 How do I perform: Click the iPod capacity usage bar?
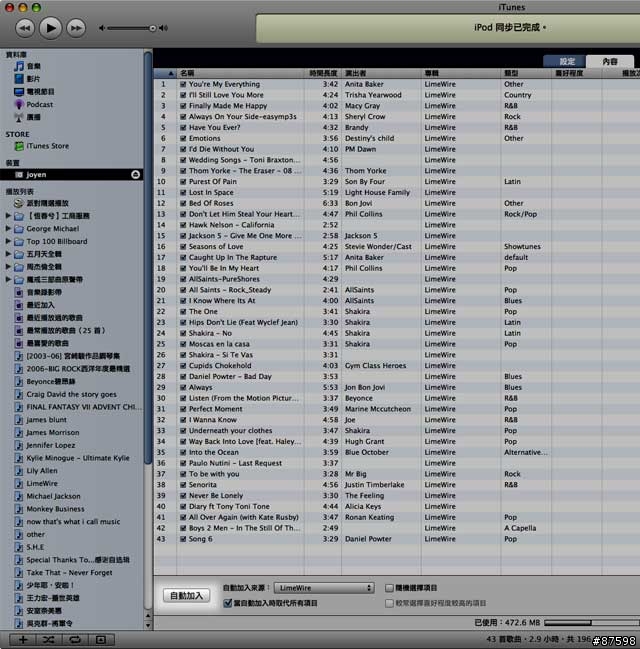pos(592,623)
